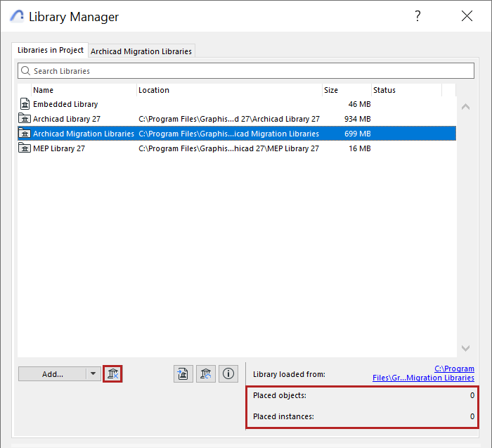Select the Archicad Migration Libraries row name

coord(84,134)
